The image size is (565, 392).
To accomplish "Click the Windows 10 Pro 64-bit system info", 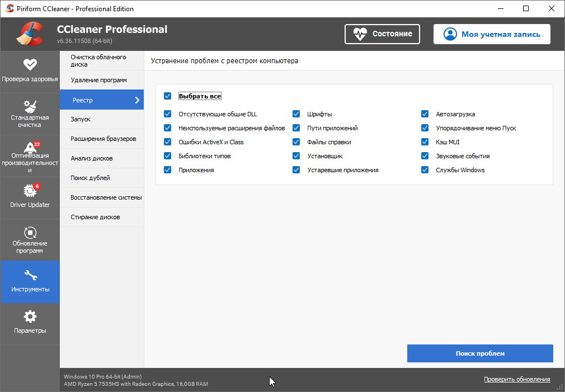I will 103,376.
